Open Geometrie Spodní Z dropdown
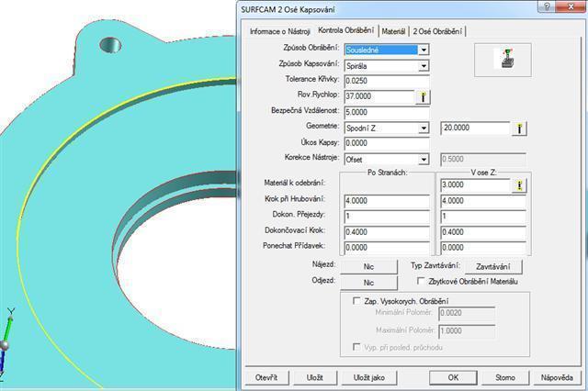The image size is (588, 391). click(424, 128)
